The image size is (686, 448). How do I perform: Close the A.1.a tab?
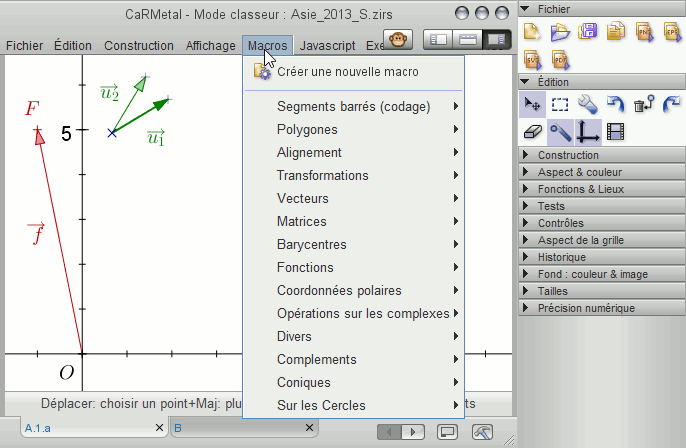160,428
